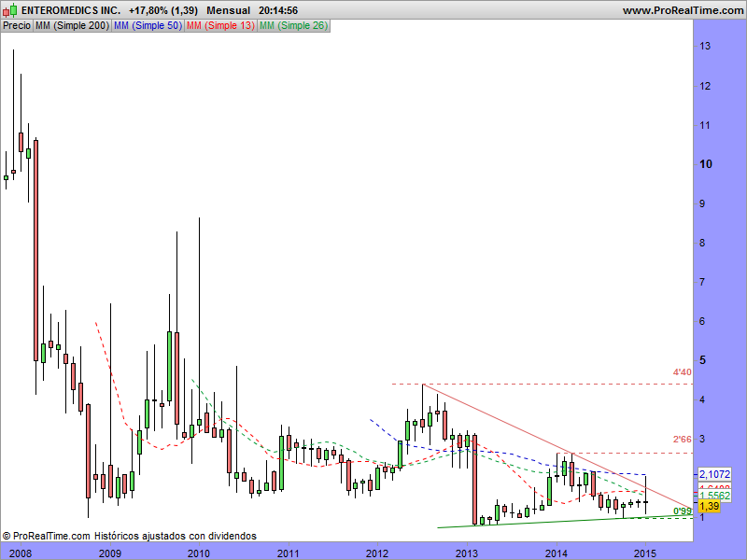Click the ENTEROMEDICS INC. title text
This screenshot has height=560, width=747.
pos(71,10)
